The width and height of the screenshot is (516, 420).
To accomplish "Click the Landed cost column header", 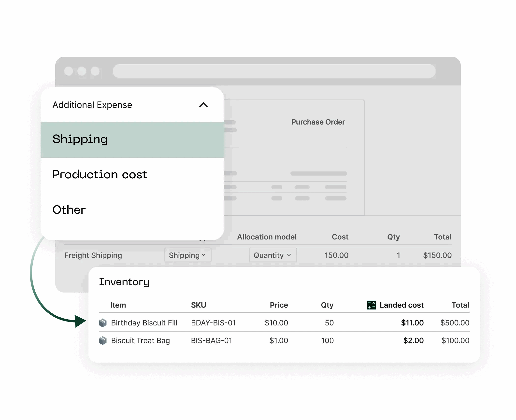I will (x=401, y=305).
